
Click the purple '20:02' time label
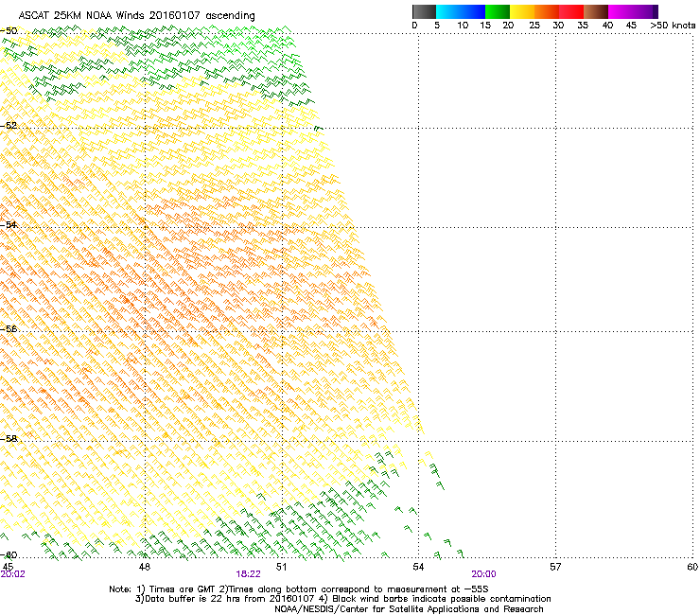tap(13, 574)
